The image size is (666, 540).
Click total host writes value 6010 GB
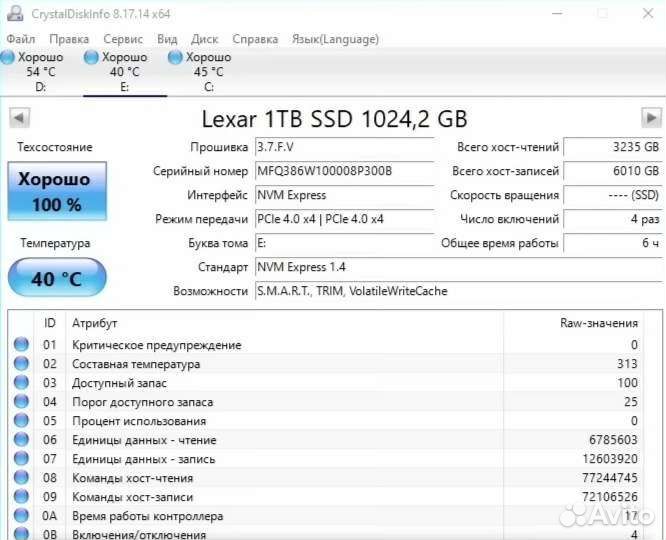612,171
